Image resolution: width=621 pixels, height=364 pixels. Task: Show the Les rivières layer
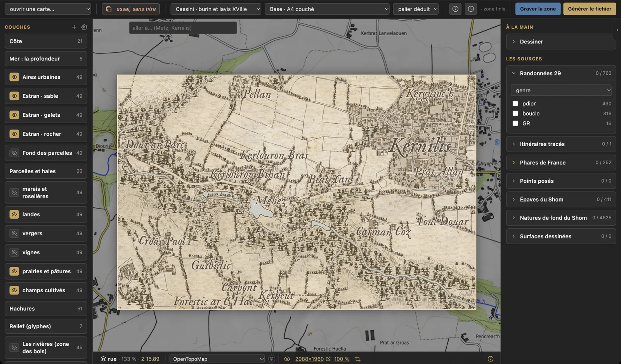click(x=14, y=348)
